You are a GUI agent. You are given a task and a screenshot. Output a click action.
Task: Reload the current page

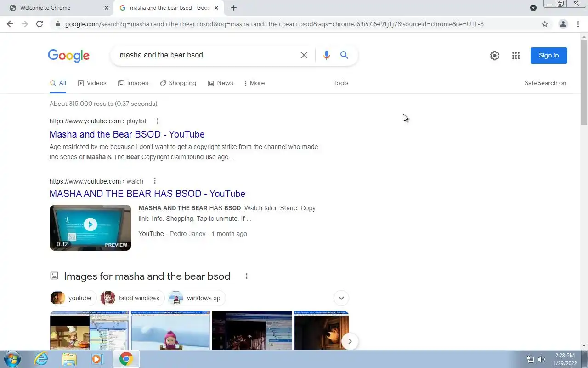[40, 24]
